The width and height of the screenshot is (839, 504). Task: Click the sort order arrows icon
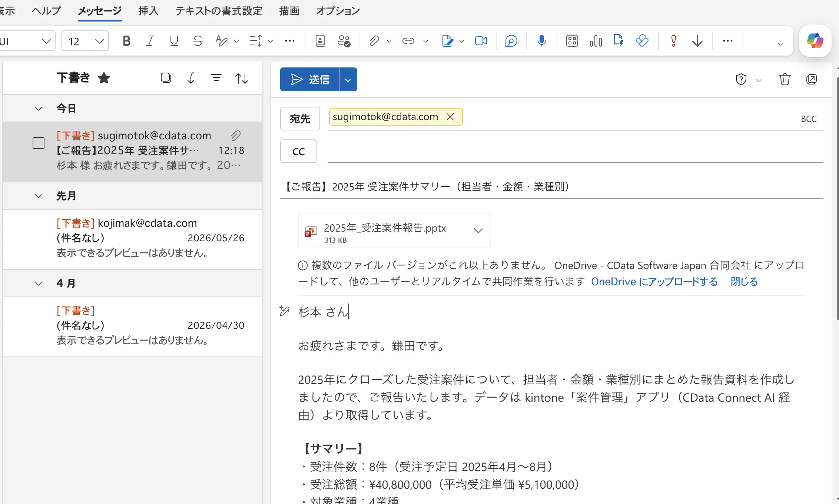pyautogui.click(x=242, y=78)
